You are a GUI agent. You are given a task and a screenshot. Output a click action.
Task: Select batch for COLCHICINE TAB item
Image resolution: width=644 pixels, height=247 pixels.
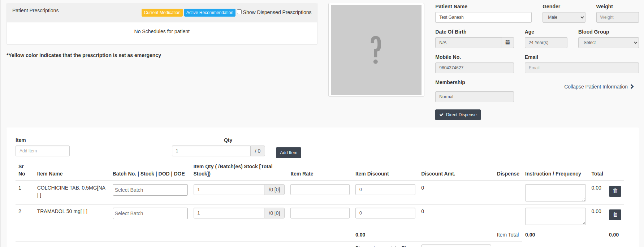coord(150,190)
